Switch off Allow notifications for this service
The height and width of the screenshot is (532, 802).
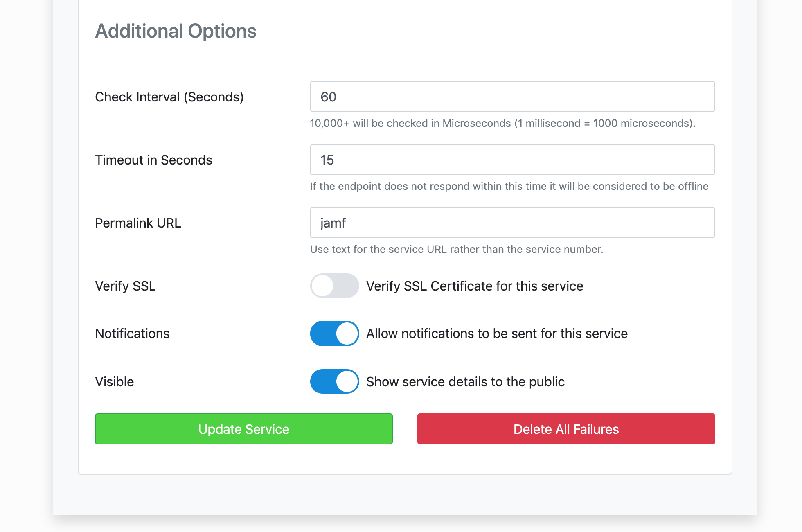(x=334, y=334)
